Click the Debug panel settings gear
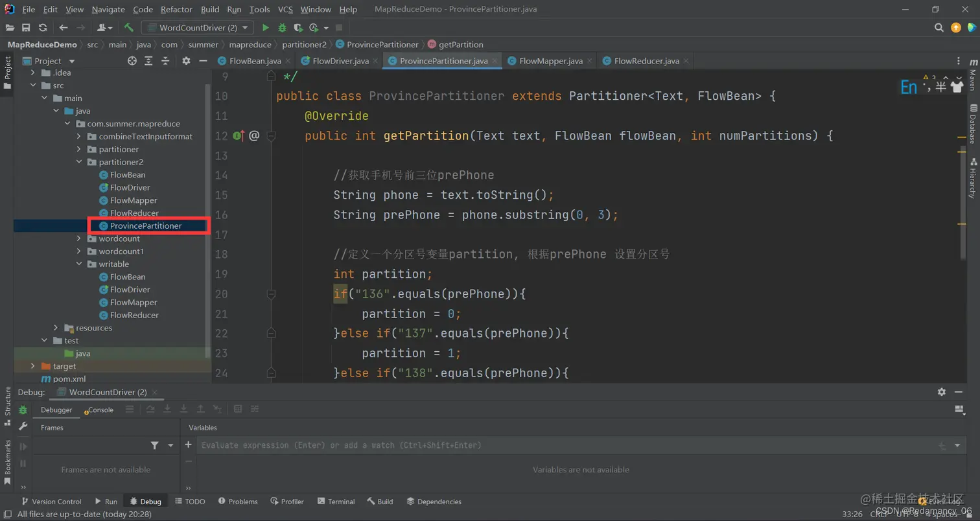Image resolution: width=980 pixels, height=521 pixels. (941, 392)
